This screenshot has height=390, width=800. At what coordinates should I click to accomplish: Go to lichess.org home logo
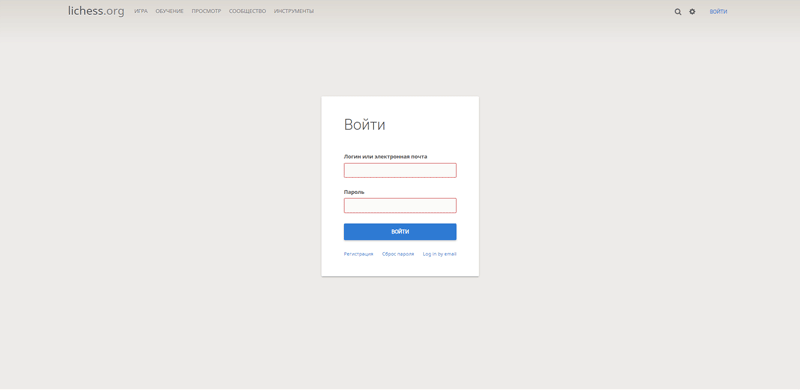(96, 11)
